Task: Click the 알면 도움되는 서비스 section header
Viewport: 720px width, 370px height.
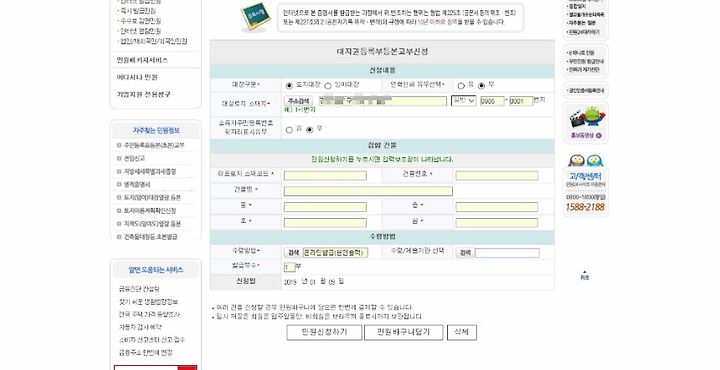Action: (156, 270)
